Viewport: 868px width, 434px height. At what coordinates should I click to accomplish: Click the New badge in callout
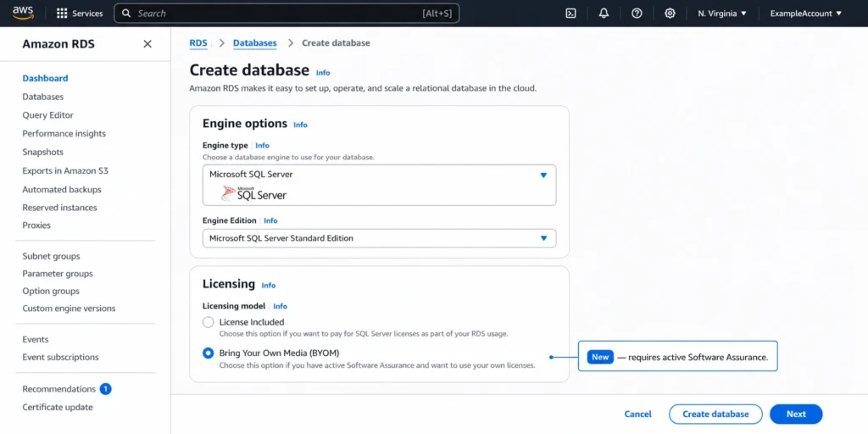tap(600, 357)
